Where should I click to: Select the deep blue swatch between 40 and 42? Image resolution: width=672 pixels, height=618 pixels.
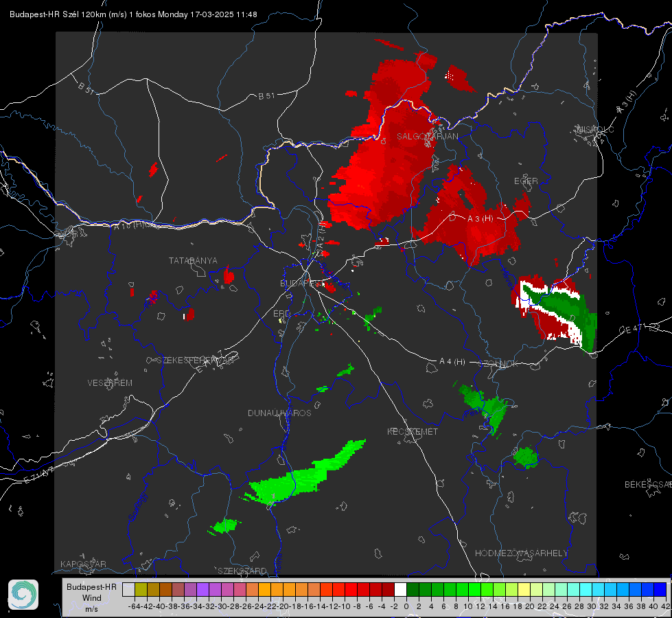(660, 589)
